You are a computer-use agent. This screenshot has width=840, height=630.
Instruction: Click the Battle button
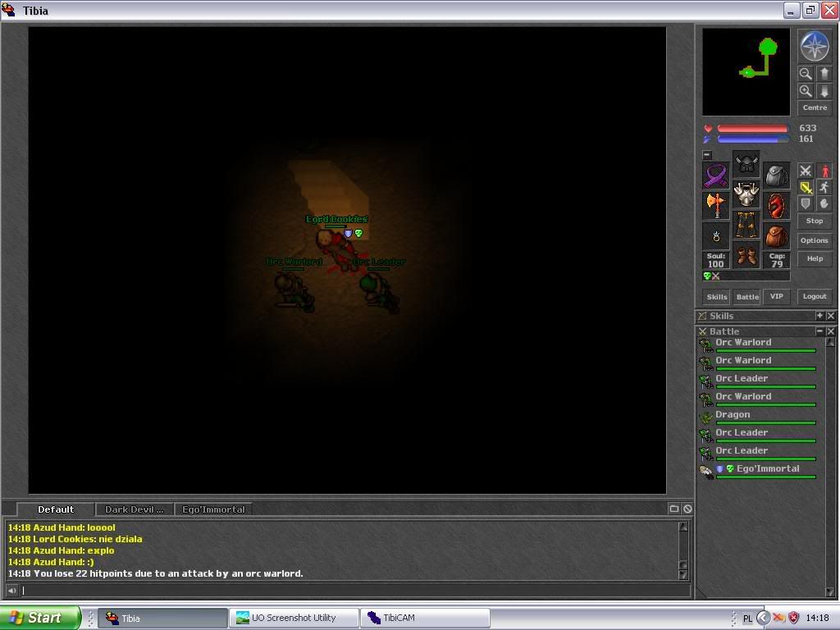[x=747, y=297]
